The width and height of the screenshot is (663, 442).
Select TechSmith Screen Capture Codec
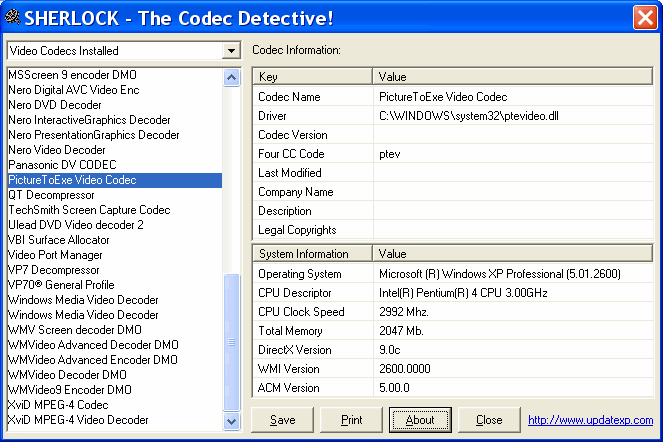tap(89, 210)
